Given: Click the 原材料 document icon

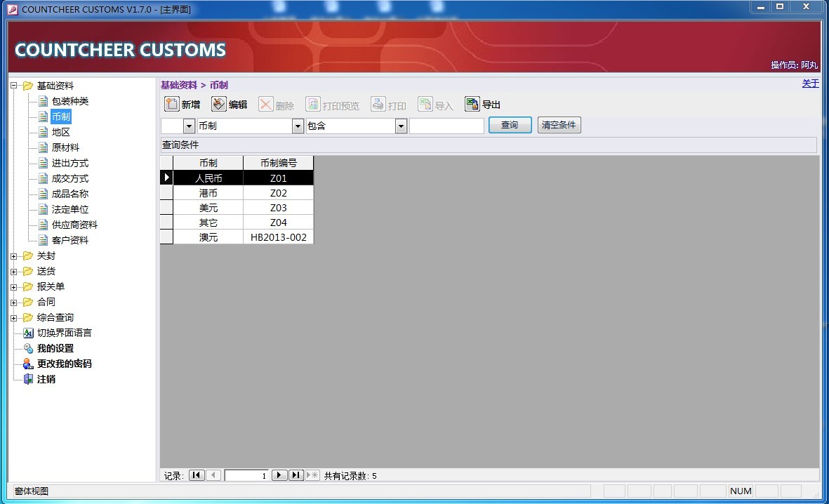Looking at the screenshot, I should click(44, 147).
